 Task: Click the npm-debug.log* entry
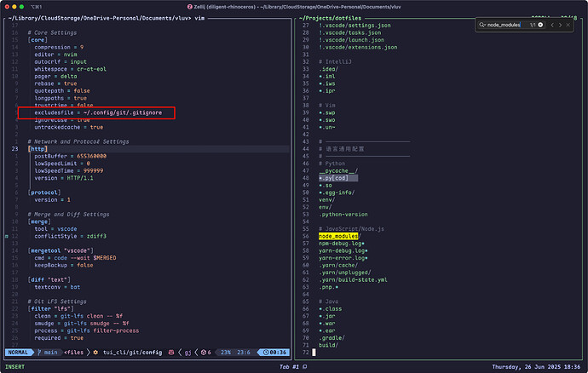click(x=342, y=244)
